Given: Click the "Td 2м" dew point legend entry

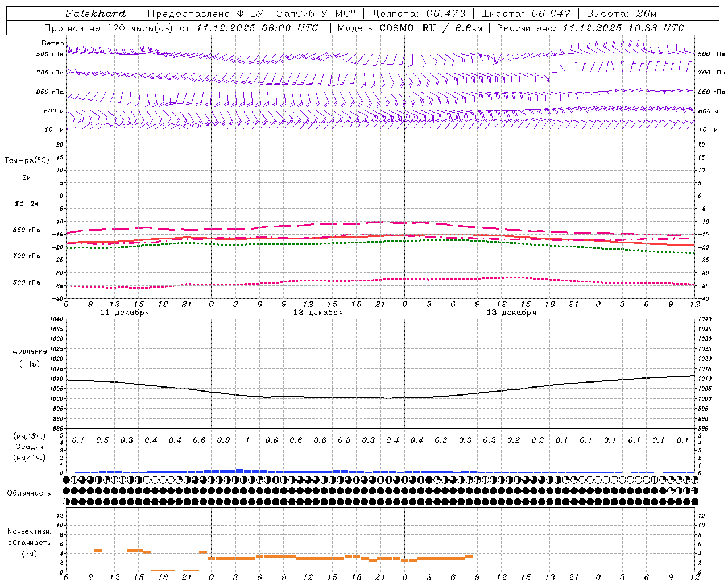Looking at the screenshot, I should coord(26,203).
